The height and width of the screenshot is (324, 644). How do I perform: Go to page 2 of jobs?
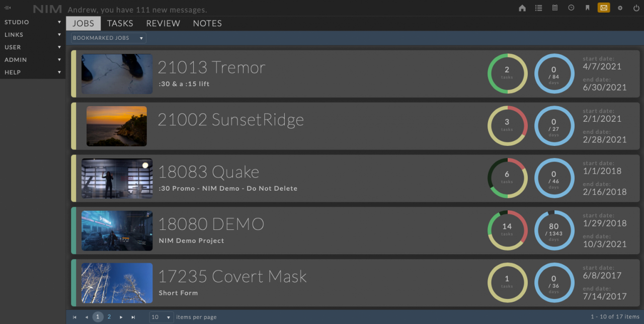(x=109, y=317)
